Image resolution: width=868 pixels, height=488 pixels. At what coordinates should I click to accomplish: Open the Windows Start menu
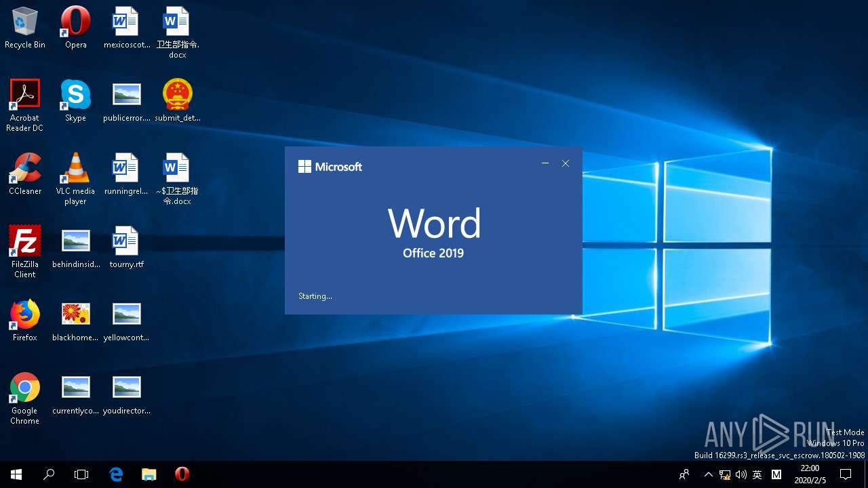(16, 474)
